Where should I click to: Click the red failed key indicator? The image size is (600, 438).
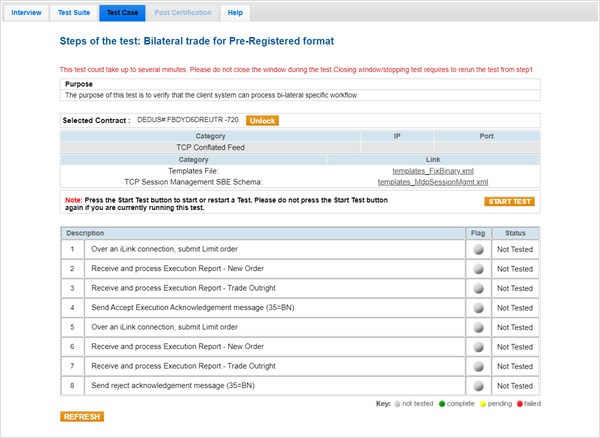[521, 402]
